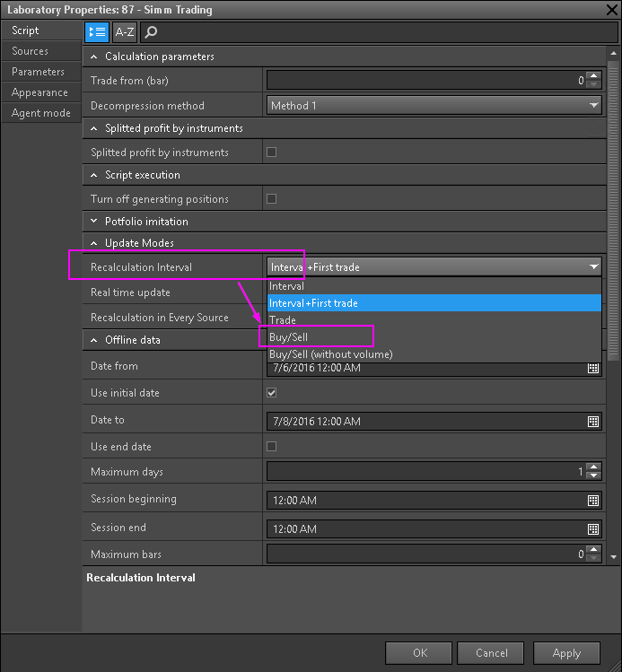The image size is (622, 672).
Task: Collapse the Calculation parameters section
Action: point(95,57)
